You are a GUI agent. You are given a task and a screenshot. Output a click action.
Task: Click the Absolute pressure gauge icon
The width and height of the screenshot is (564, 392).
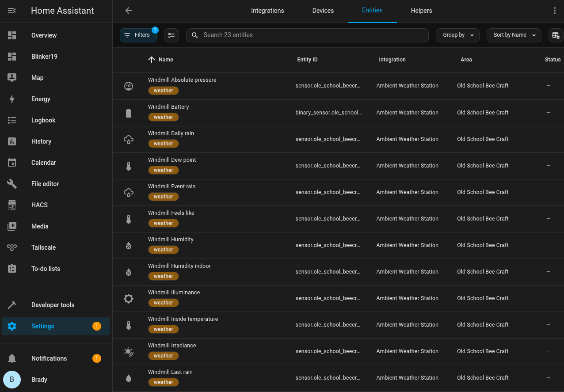tap(129, 86)
